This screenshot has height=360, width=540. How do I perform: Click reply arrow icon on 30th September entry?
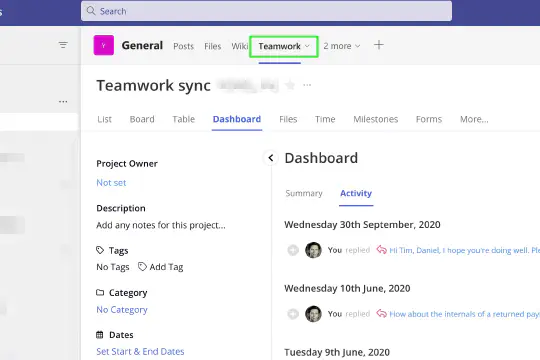point(381,249)
